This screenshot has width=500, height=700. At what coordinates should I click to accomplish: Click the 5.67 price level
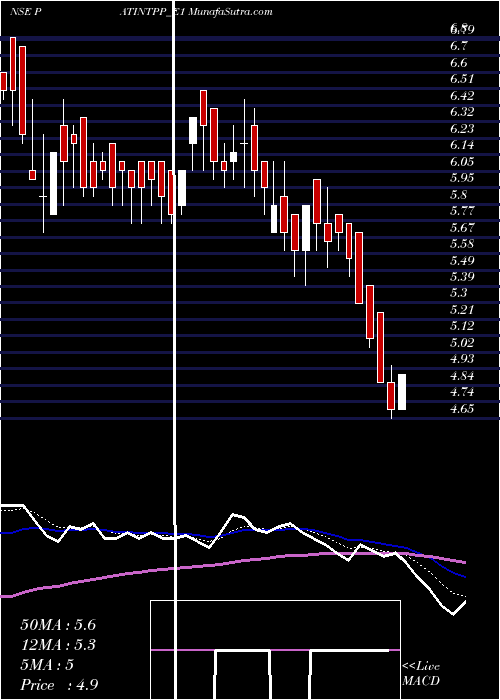[462, 228]
